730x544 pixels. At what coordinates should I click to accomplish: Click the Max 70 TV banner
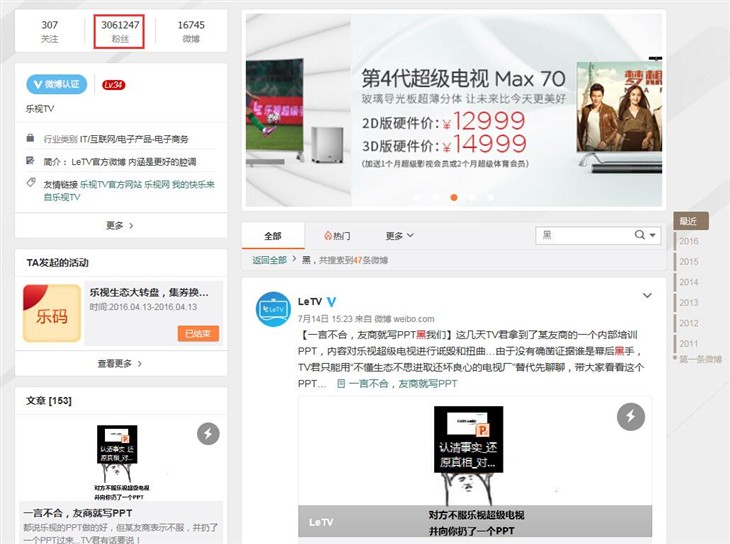click(x=454, y=110)
